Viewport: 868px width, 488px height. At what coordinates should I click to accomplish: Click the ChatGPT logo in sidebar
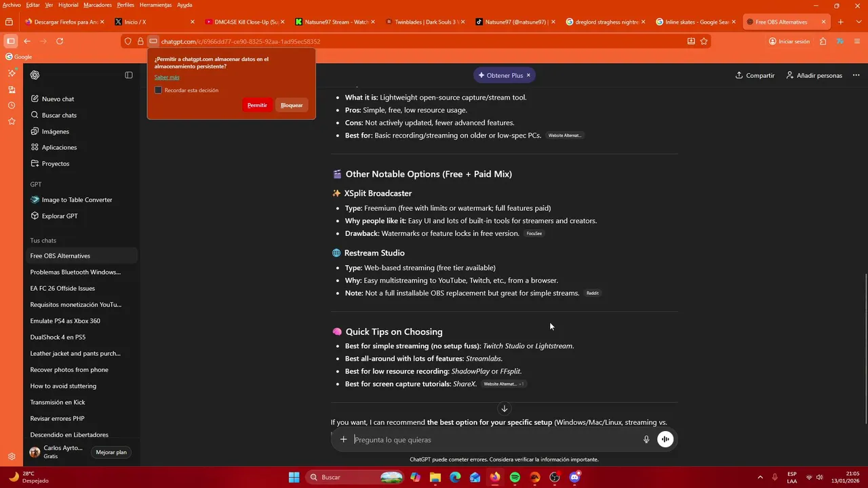pos(35,75)
